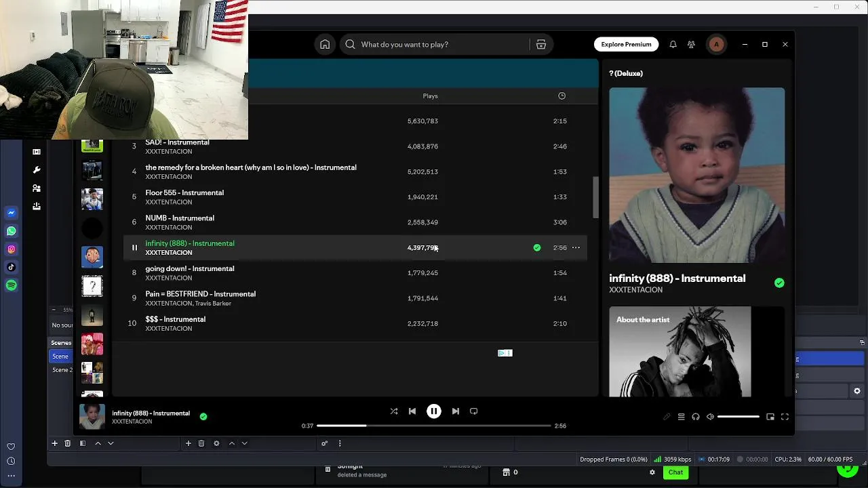This screenshot has height=488, width=868.
Task: Move source up with the arrow
Action: coord(231,443)
